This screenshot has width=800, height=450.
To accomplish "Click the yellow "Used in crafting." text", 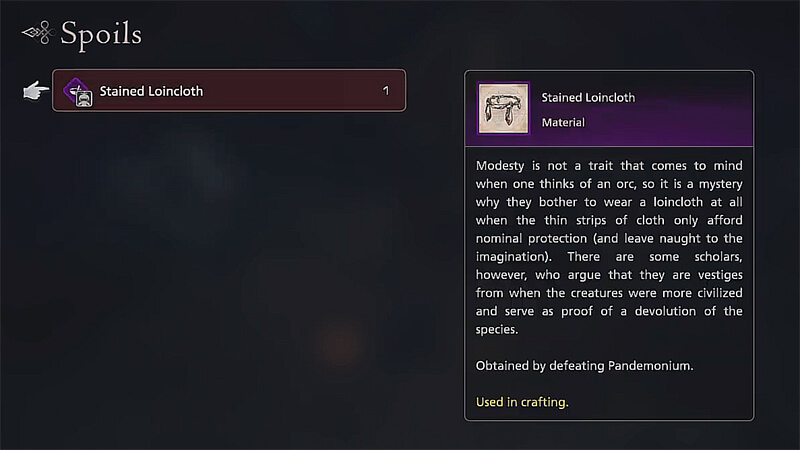I will click(x=522, y=402).
